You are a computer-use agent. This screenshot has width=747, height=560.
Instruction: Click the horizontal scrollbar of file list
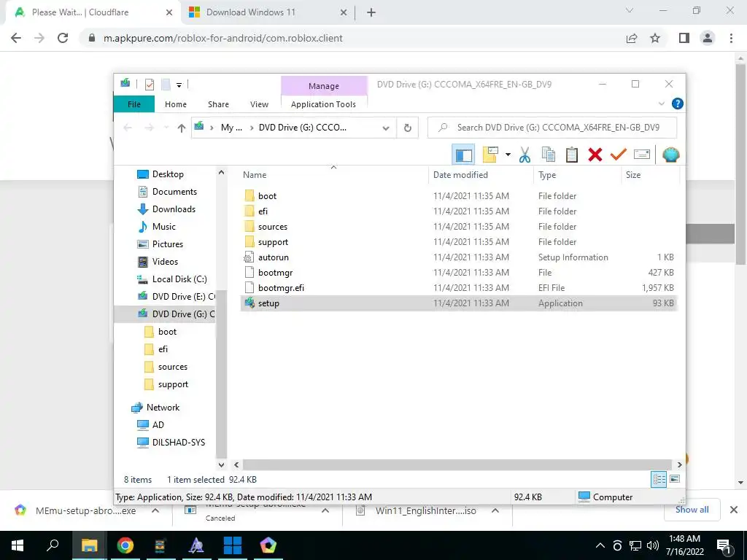458,464
